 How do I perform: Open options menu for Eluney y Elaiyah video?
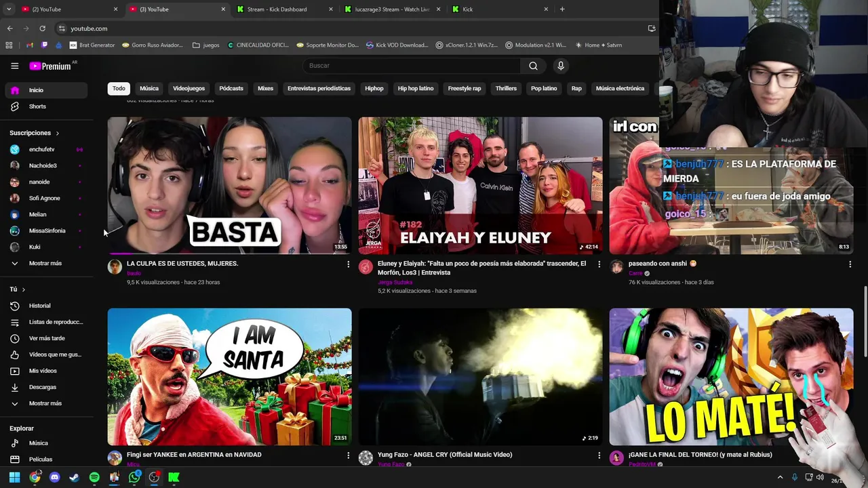click(x=599, y=264)
